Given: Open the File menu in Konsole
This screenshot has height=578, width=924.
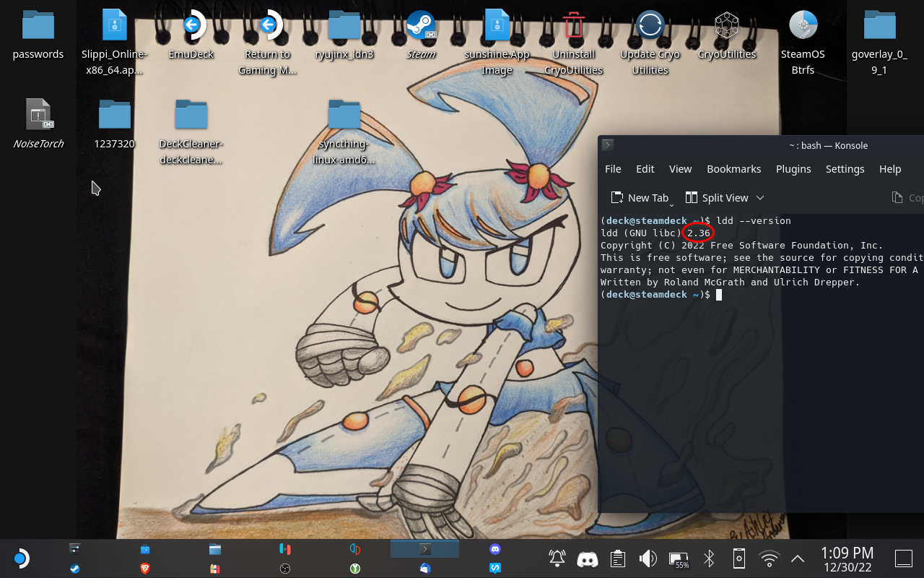Looking at the screenshot, I should coord(613,168).
